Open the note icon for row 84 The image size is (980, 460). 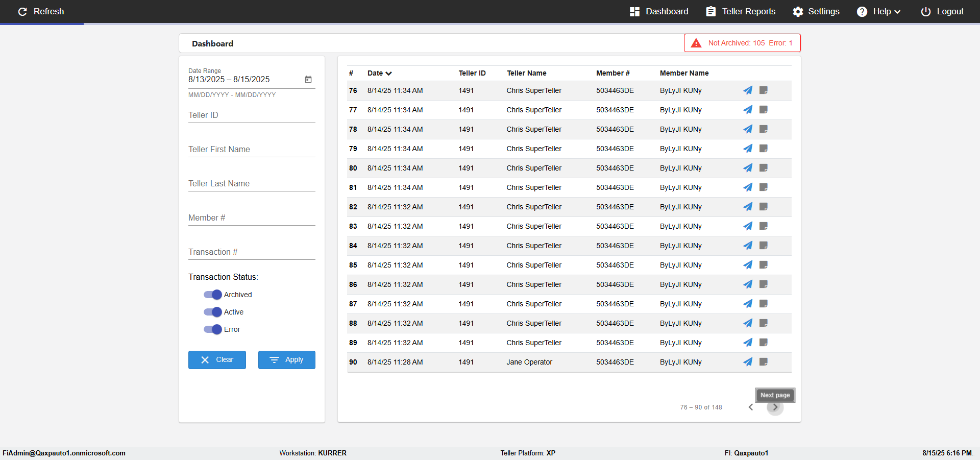click(x=764, y=246)
